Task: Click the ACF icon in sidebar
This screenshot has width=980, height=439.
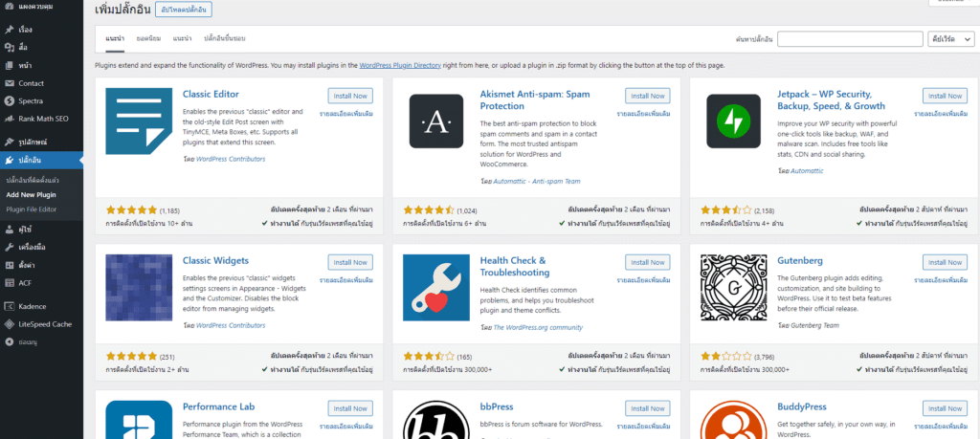Action: pos(9,282)
